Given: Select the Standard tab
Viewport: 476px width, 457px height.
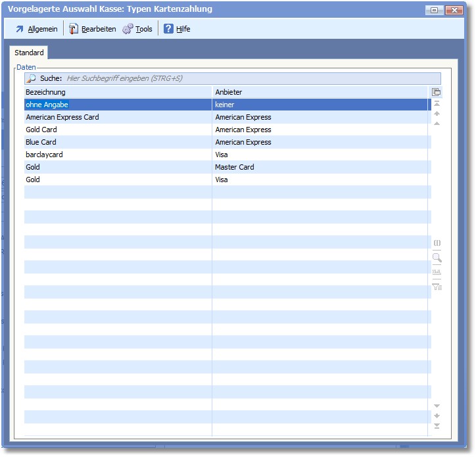Looking at the screenshot, I should 29,53.
